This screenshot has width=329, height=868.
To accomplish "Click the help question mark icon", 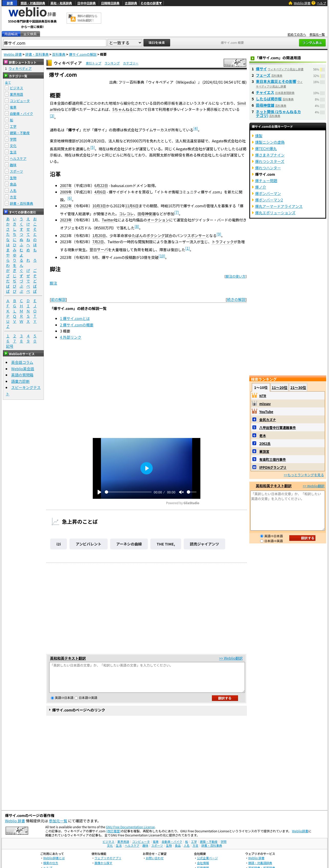I will click(x=314, y=3).
